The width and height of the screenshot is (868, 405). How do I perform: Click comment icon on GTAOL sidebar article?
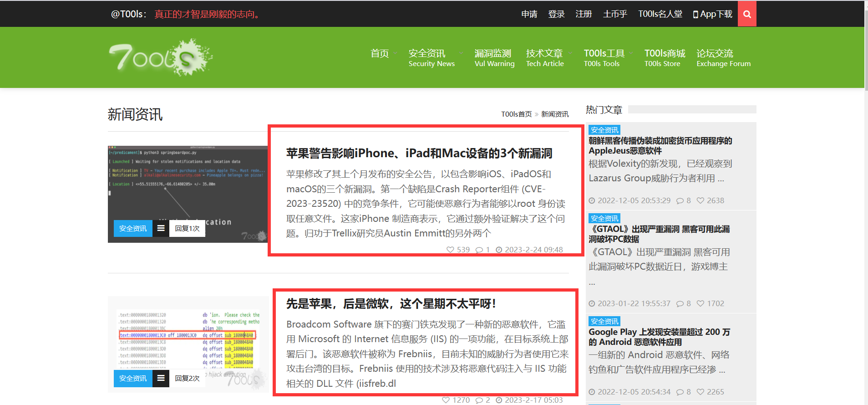pyautogui.click(x=680, y=303)
